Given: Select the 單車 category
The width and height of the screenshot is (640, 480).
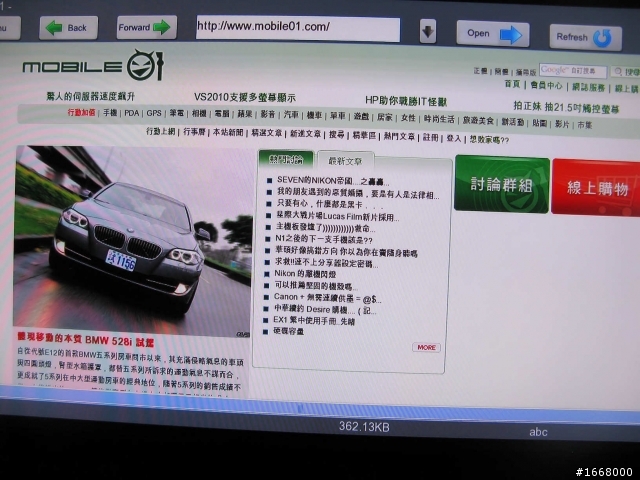Looking at the screenshot, I should (x=338, y=116).
